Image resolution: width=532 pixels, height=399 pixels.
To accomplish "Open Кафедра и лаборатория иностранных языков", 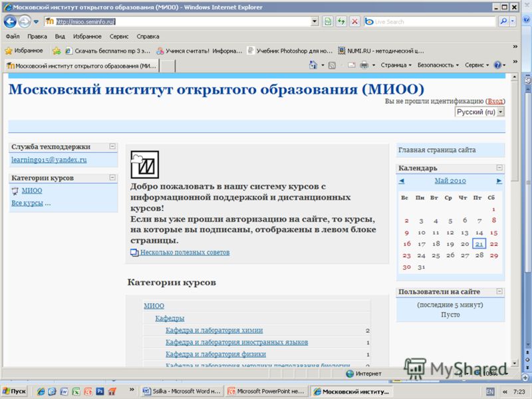I will (x=237, y=342).
